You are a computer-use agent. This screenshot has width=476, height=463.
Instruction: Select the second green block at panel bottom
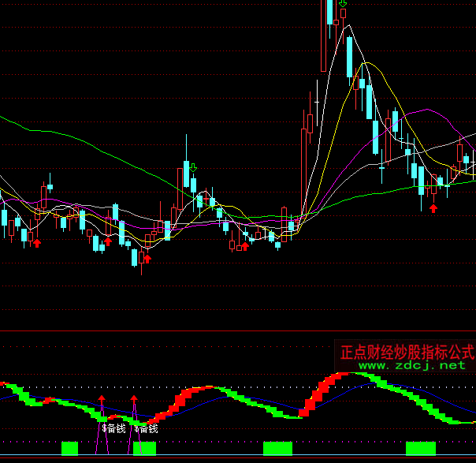click(x=144, y=448)
